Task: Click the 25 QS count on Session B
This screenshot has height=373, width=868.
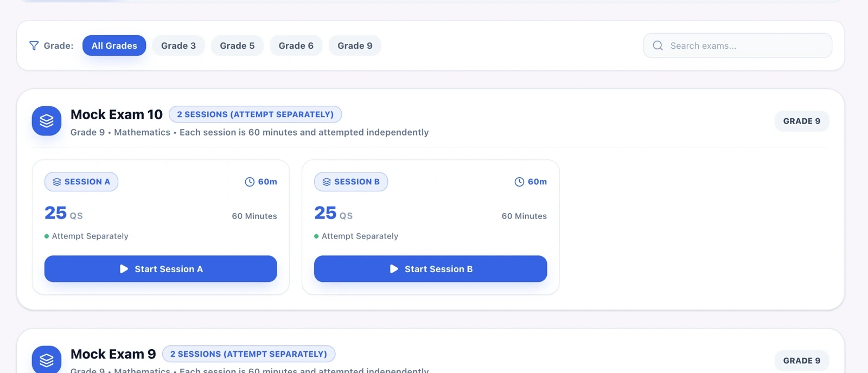Action: 333,213
